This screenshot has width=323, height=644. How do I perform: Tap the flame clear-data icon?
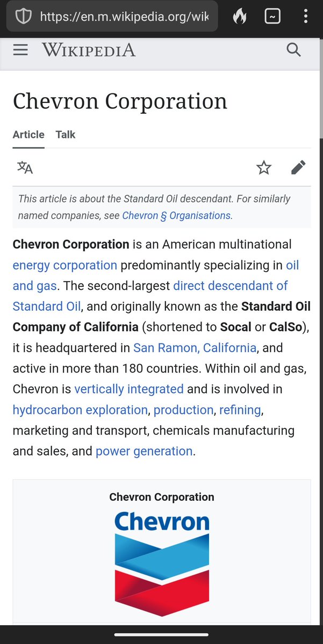240,17
